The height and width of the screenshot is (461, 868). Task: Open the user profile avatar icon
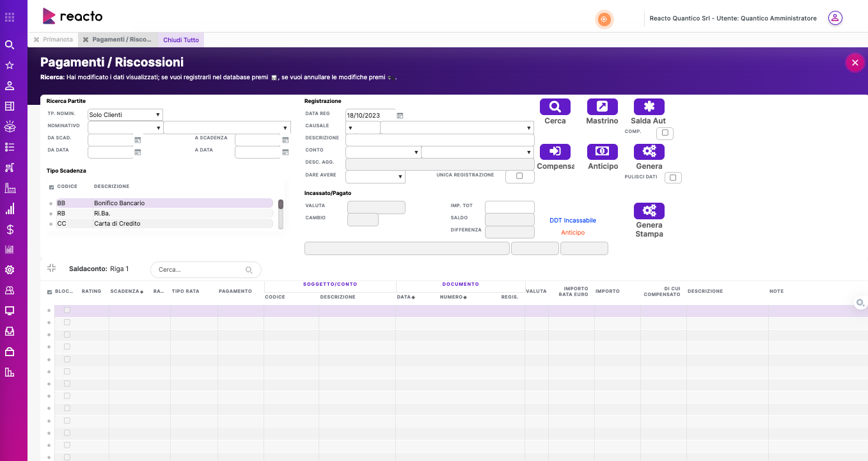(835, 18)
